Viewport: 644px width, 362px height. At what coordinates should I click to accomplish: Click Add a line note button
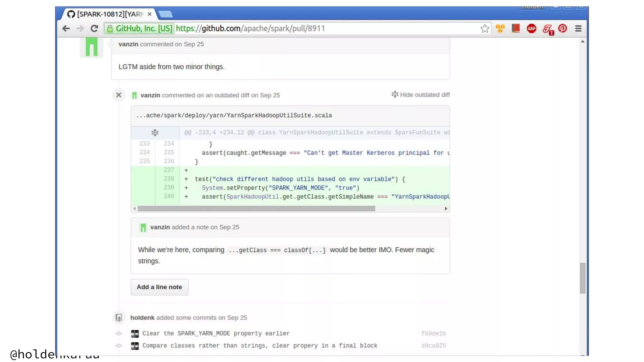(x=159, y=287)
